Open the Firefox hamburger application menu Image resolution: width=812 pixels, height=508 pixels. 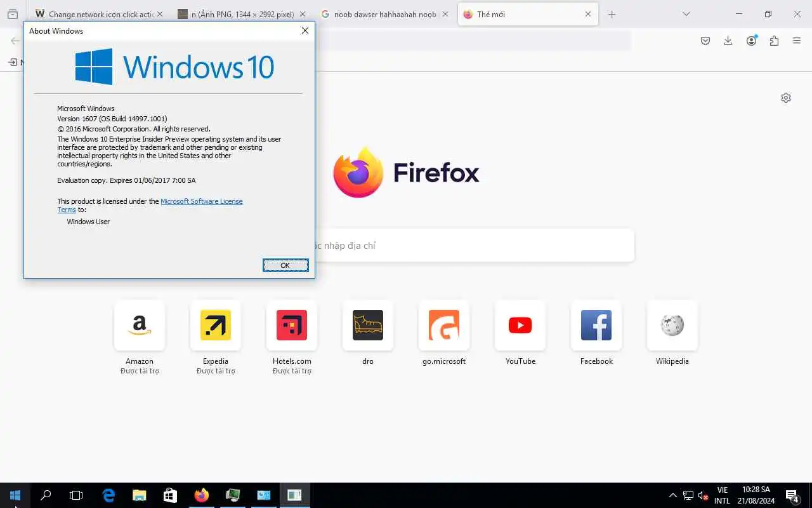pos(797,41)
